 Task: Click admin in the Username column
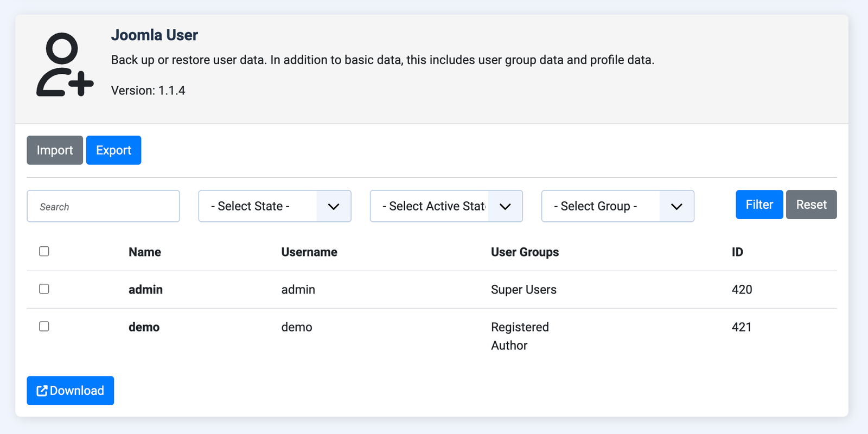coord(298,290)
